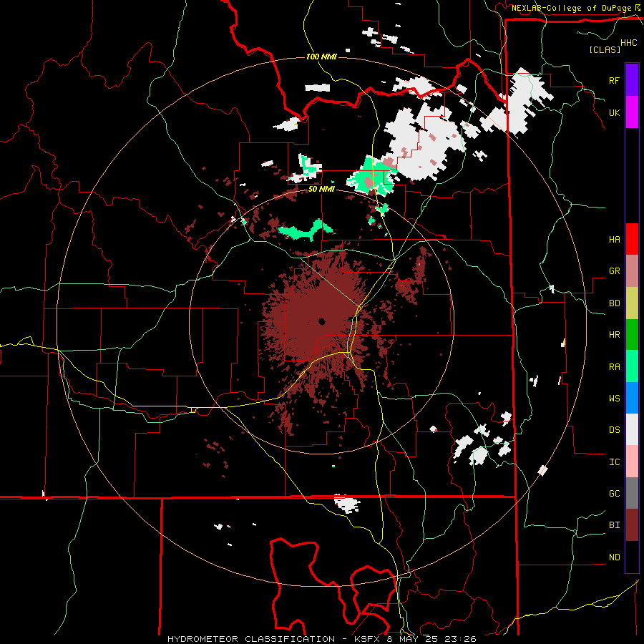The image size is (644, 644).
Task: Click the DS legend label
Action: [614, 430]
